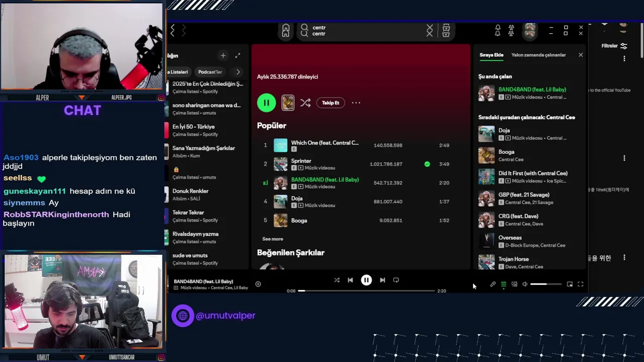Screen dimensions: 644x362
Task: Open the 2025'te En Çok Dinlediğin playlist
Action: point(207,87)
